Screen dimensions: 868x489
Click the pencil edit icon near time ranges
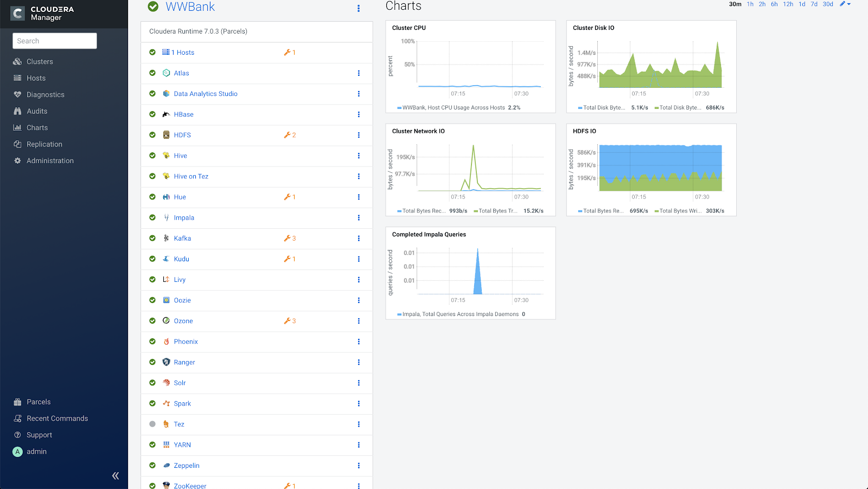click(x=843, y=4)
